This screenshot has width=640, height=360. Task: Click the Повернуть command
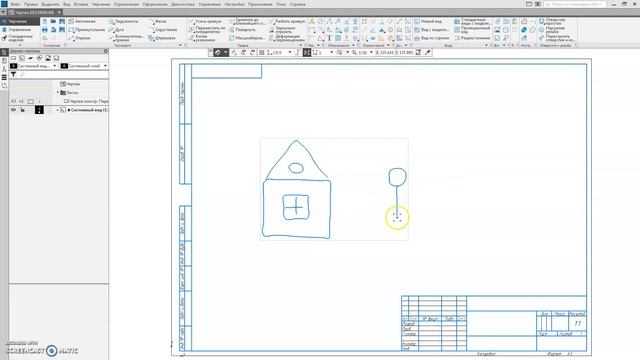(x=242, y=30)
